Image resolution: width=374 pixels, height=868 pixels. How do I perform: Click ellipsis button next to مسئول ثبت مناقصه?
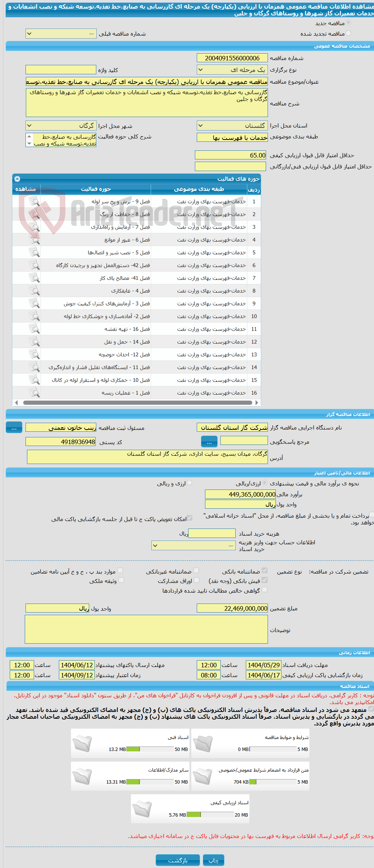click(14, 427)
